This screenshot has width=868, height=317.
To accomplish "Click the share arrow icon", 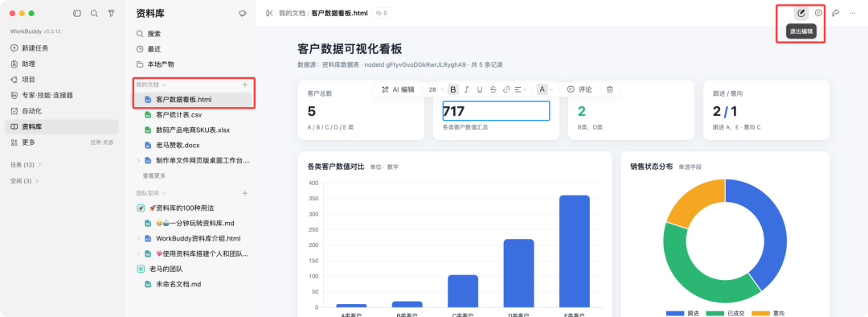I will [836, 13].
